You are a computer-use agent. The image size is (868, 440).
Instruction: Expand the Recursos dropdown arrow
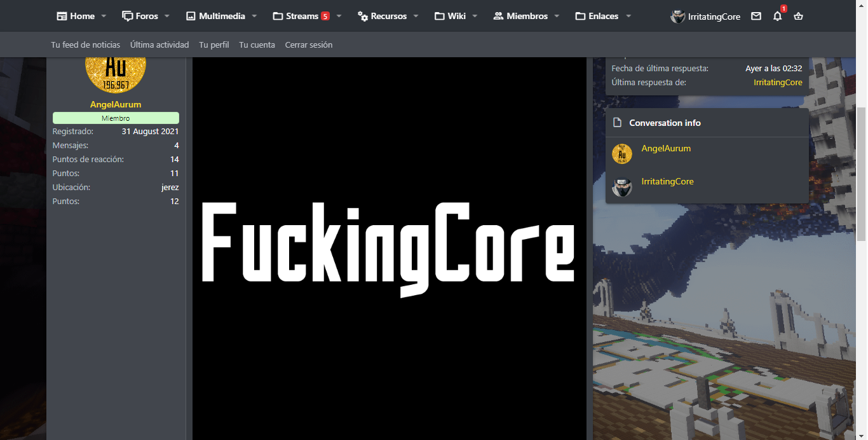point(416,16)
